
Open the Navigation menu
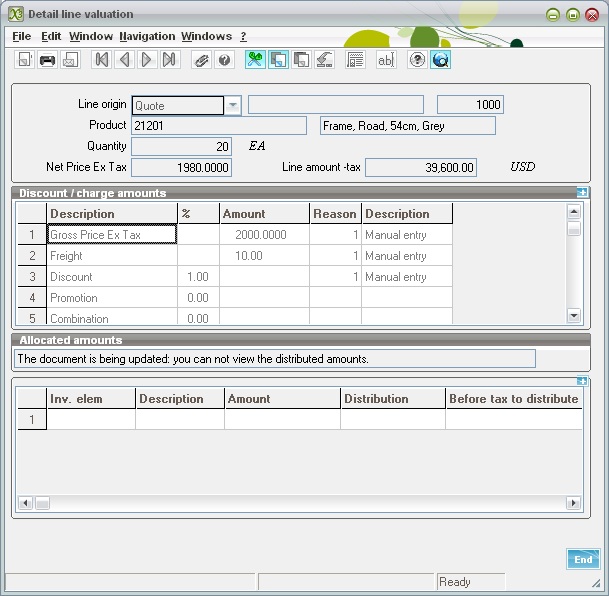(147, 36)
